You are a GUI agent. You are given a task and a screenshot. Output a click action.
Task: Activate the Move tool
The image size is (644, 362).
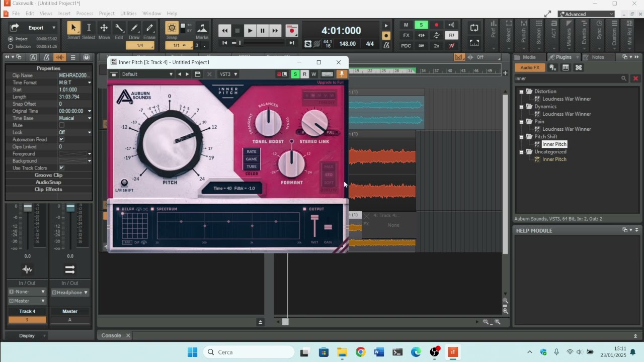[104, 28]
